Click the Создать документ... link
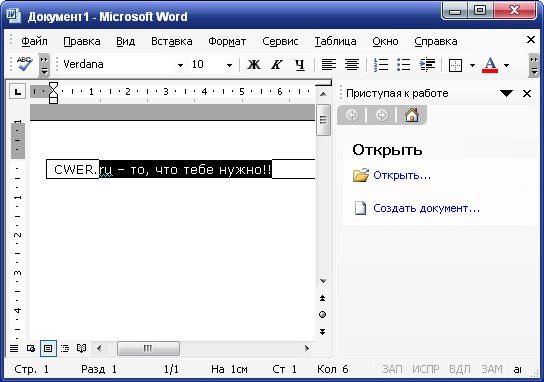Screen dimensions: 544x382 pos(426,208)
